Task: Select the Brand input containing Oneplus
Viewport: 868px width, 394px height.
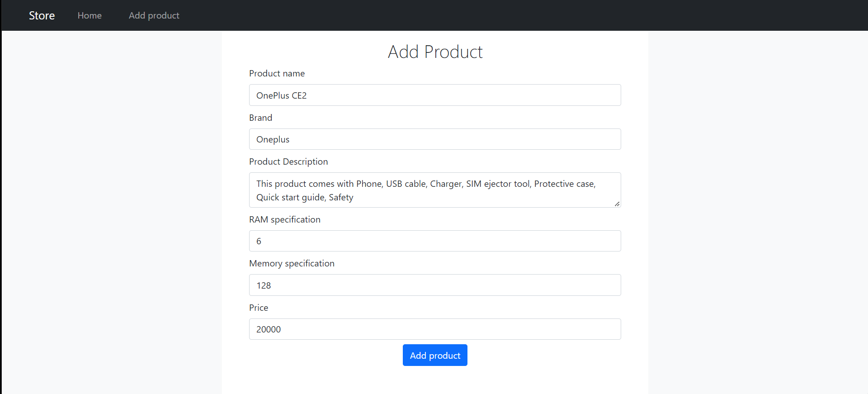Action: click(x=435, y=139)
